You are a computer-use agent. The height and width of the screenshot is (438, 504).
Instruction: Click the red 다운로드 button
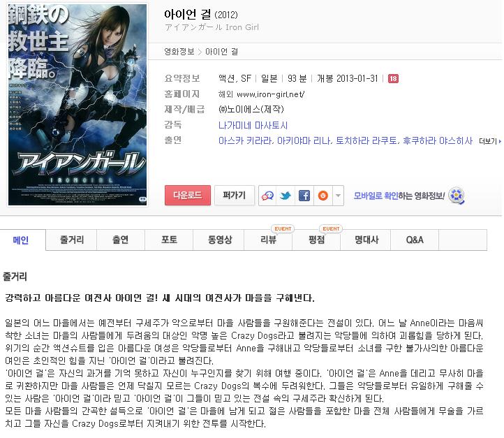pyautogui.click(x=188, y=195)
